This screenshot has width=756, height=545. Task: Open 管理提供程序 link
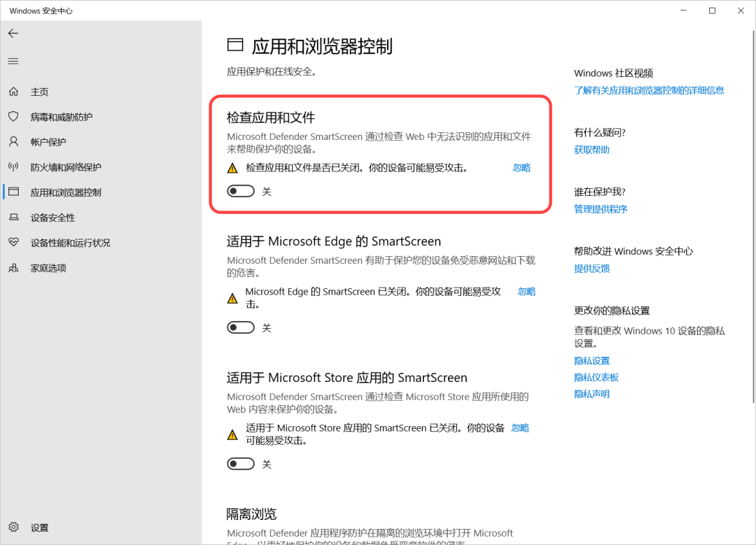click(x=601, y=208)
